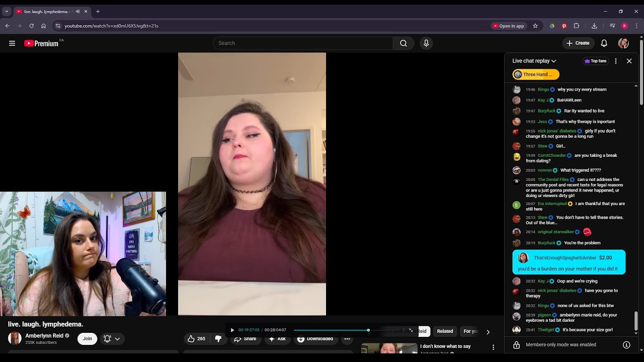644x362 pixels.
Task: Click the browser address bar URL
Action: coord(111,26)
